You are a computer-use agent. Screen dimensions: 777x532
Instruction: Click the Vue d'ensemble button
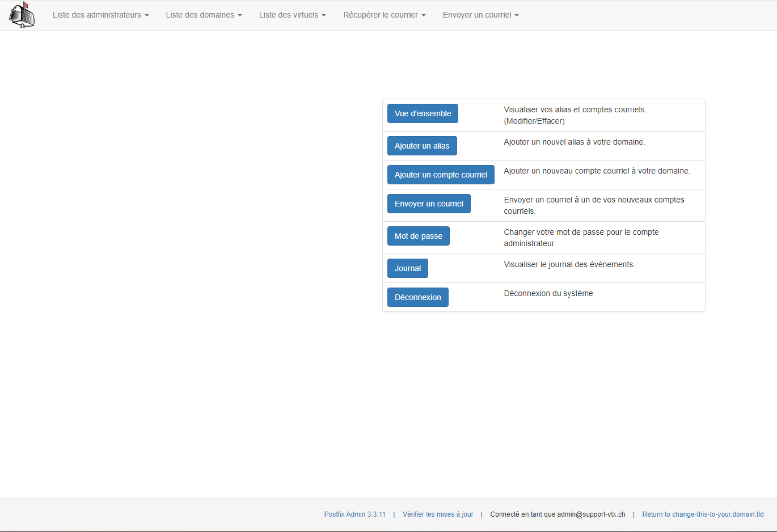coord(423,113)
